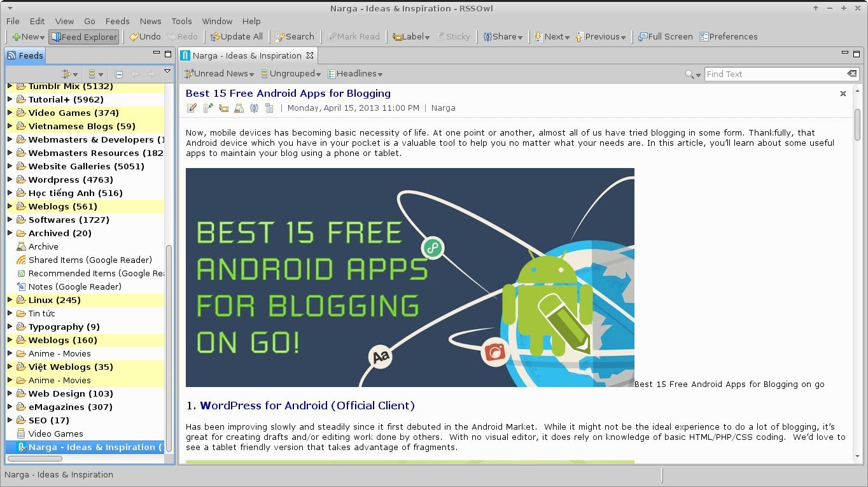868x487 pixels.
Task: Open the Window menu
Action: click(217, 21)
